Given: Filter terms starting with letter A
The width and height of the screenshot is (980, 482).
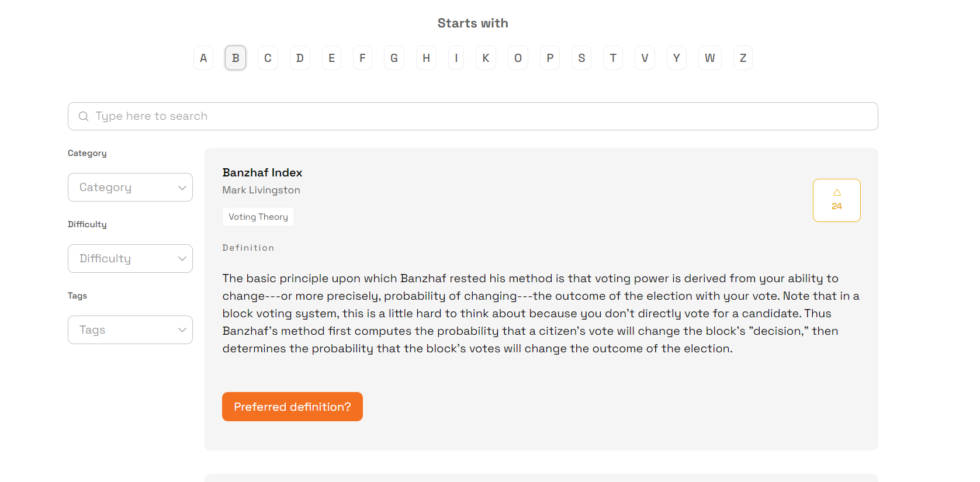Looking at the screenshot, I should [203, 58].
